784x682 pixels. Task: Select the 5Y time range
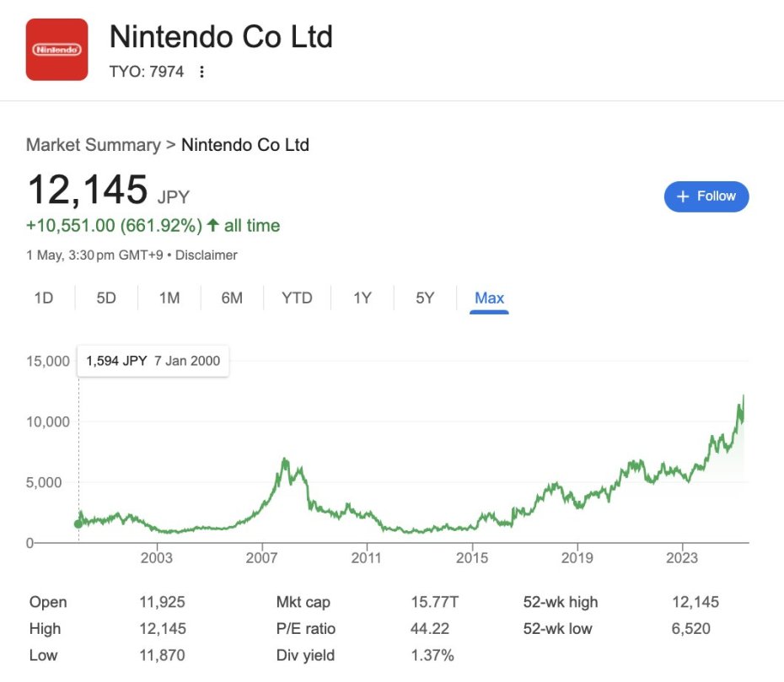[425, 298]
